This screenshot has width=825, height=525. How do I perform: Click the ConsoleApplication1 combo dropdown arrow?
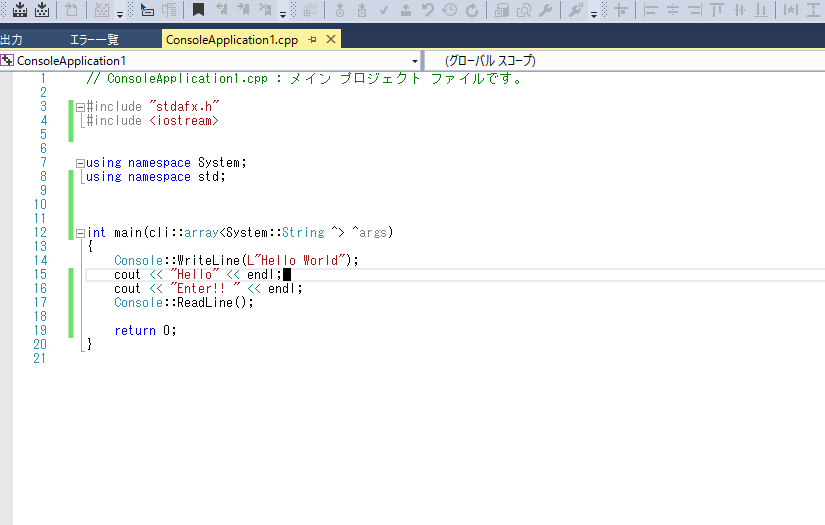[415, 62]
